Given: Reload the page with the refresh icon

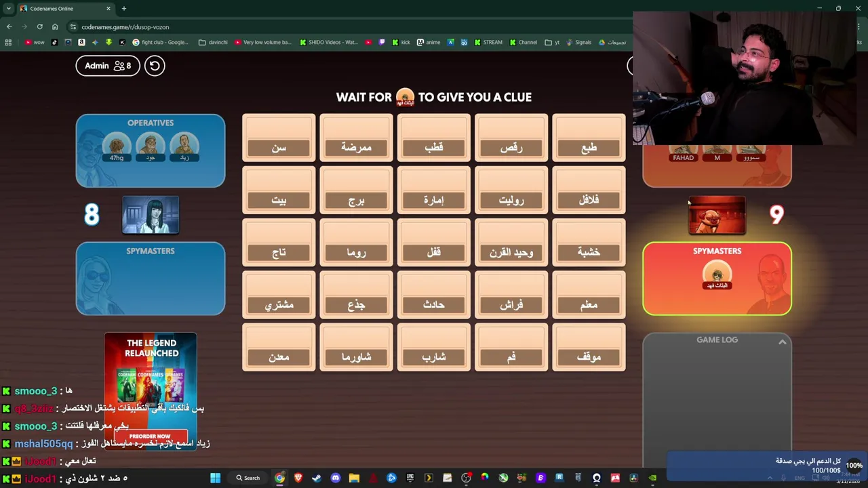Looking at the screenshot, I should (x=39, y=27).
